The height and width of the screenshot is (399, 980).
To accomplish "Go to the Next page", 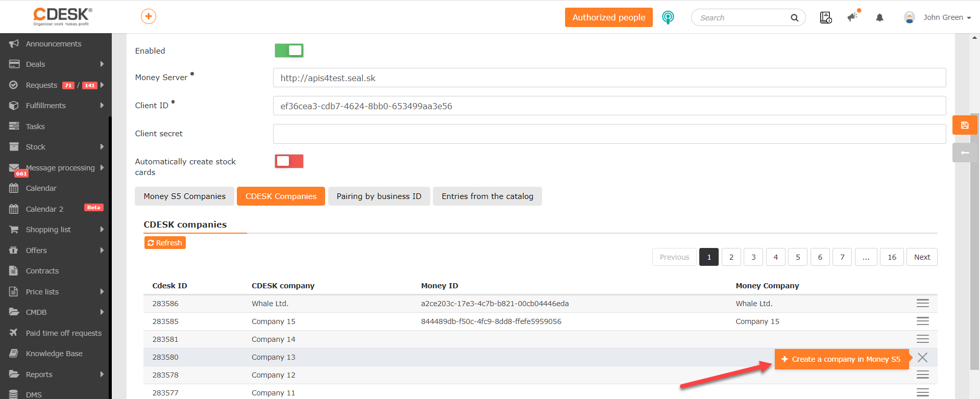I will pyautogui.click(x=922, y=257).
